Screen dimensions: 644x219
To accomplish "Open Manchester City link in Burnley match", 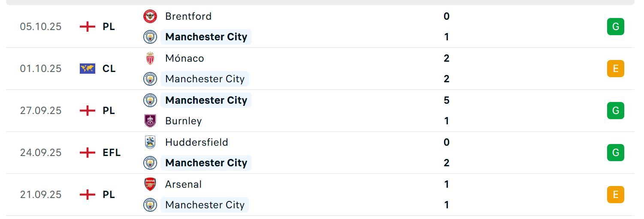I will coord(206,100).
